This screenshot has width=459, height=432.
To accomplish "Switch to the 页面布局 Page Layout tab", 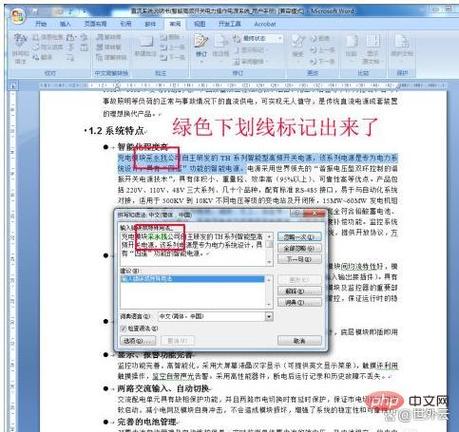I will coord(95,24).
